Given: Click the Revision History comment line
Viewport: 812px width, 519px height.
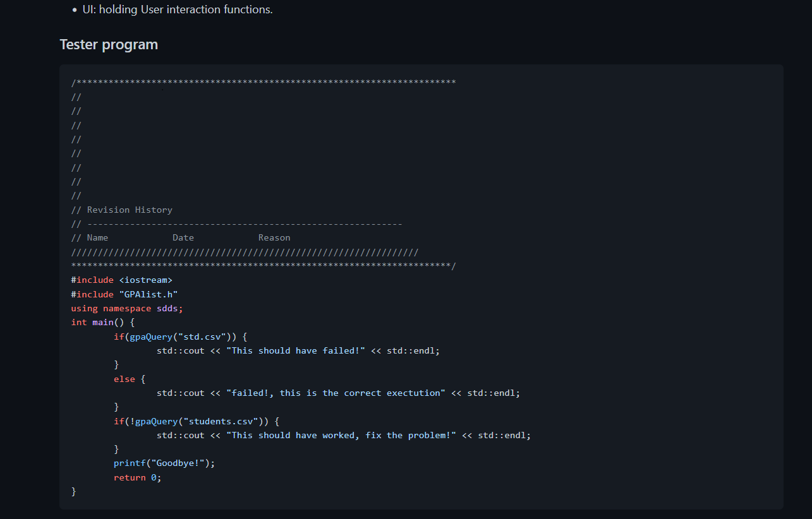Looking at the screenshot, I should tap(121, 210).
